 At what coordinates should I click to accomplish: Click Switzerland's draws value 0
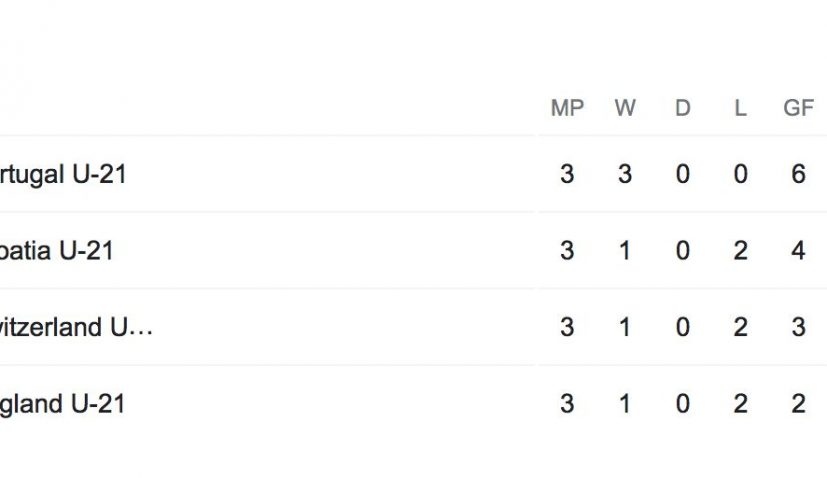click(683, 327)
